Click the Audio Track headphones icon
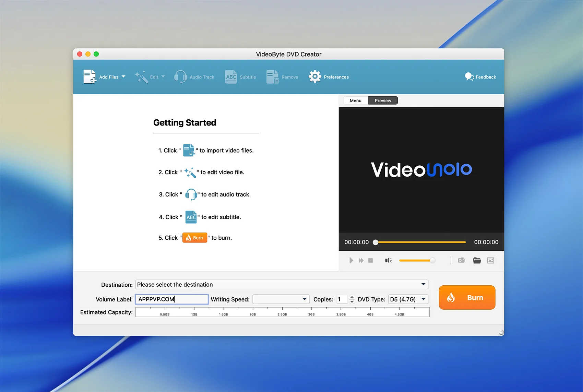The height and width of the screenshot is (392, 583). pyautogui.click(x=180, y=77)
